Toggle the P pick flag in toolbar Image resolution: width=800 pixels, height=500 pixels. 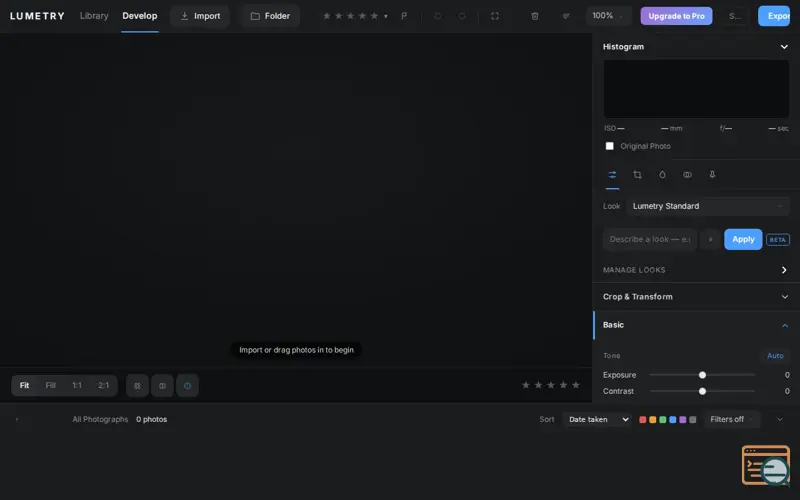click(x=404, y=16)
